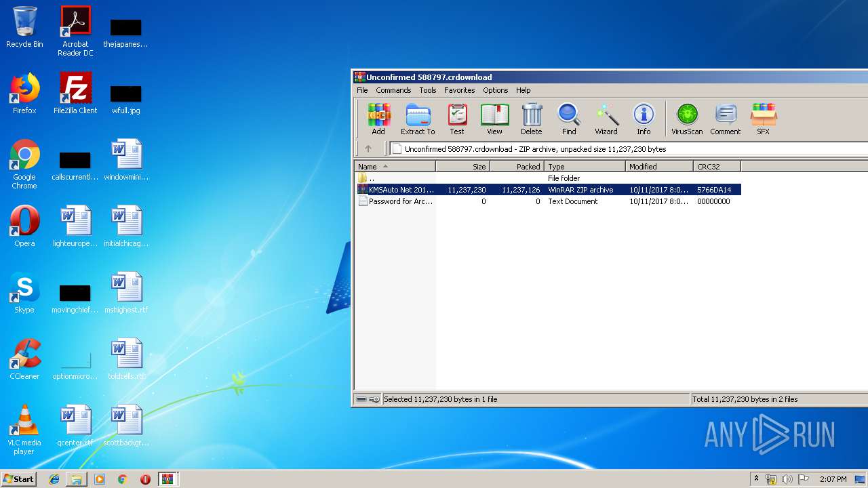Select the movingchief... desktop file
This screenshot has height=488, width=868.
pyautogui.click(x=75, y=298)
